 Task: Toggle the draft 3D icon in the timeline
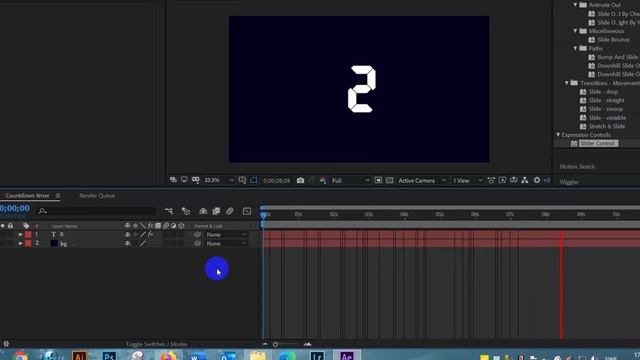186,211
